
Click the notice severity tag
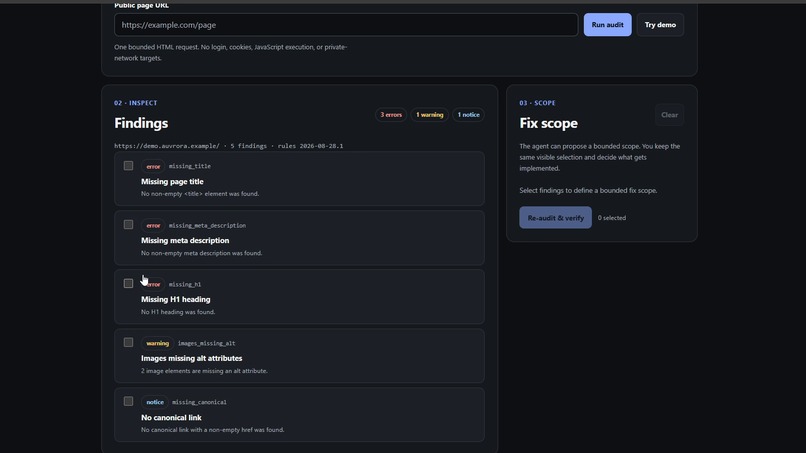point(155,402)
